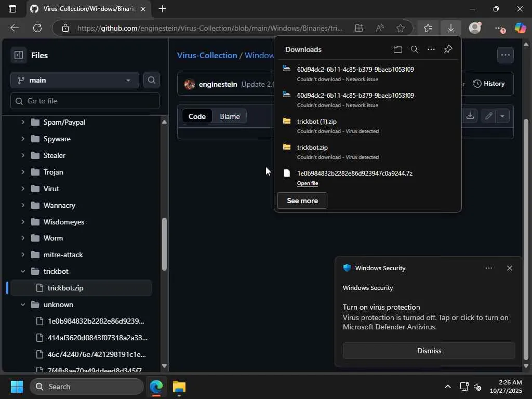
Task: Open the favorites list icon
Action: (x=428, y=28)
